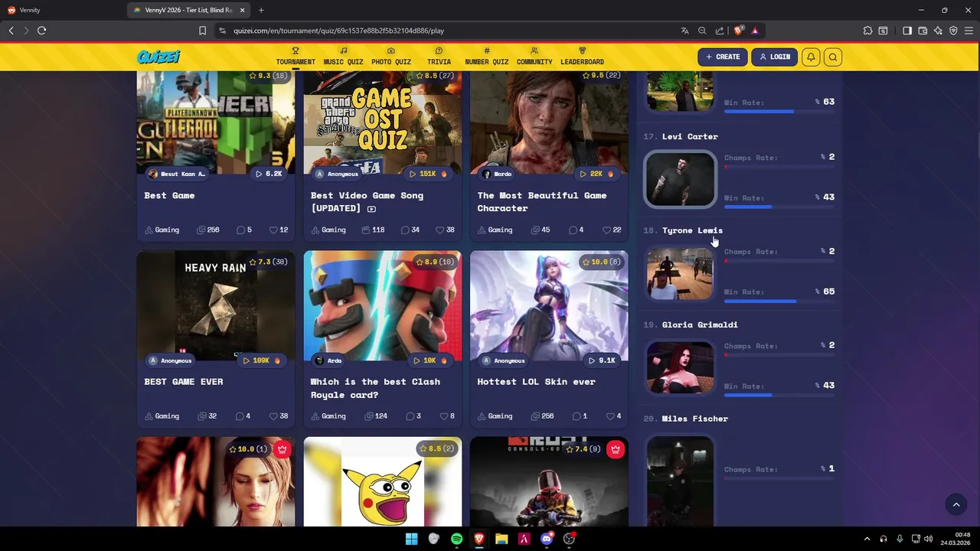980x551 pixels.
Task: Open BEST GAME EVER quiz title
Action: point(184,381)
